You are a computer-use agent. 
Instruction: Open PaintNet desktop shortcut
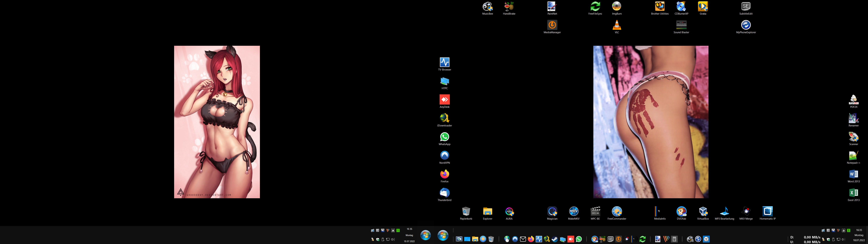point(552,8)
